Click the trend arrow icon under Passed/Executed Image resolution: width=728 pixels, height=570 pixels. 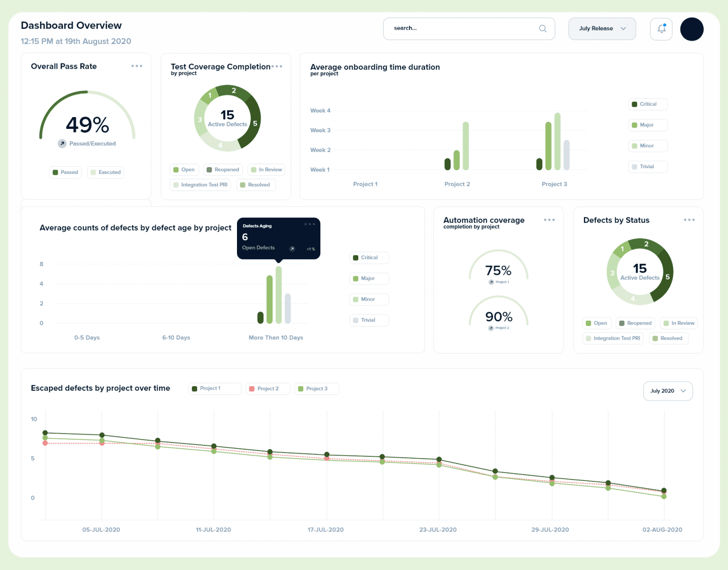(62, 143)
